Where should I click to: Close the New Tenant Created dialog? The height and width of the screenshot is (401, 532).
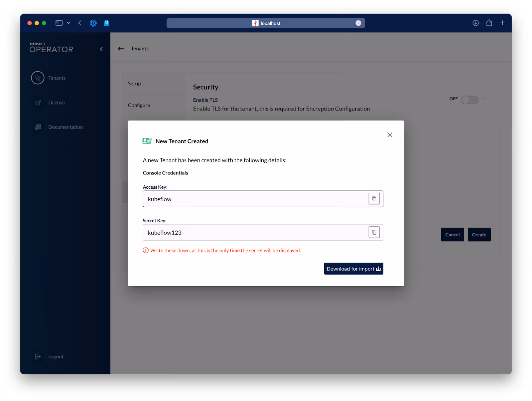(x=390, y=135)
